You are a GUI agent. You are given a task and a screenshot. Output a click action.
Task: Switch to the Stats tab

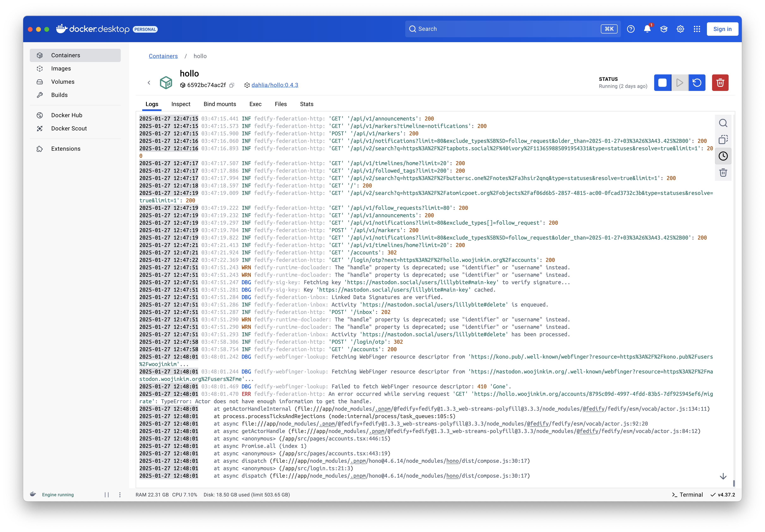click(307, 104)
